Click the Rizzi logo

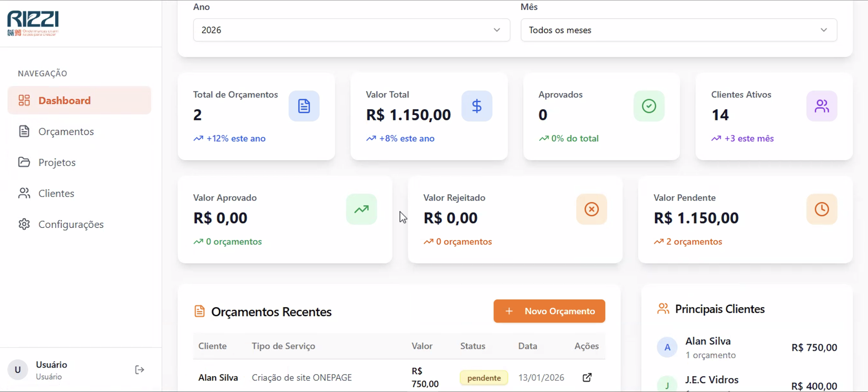click(33, 23)
